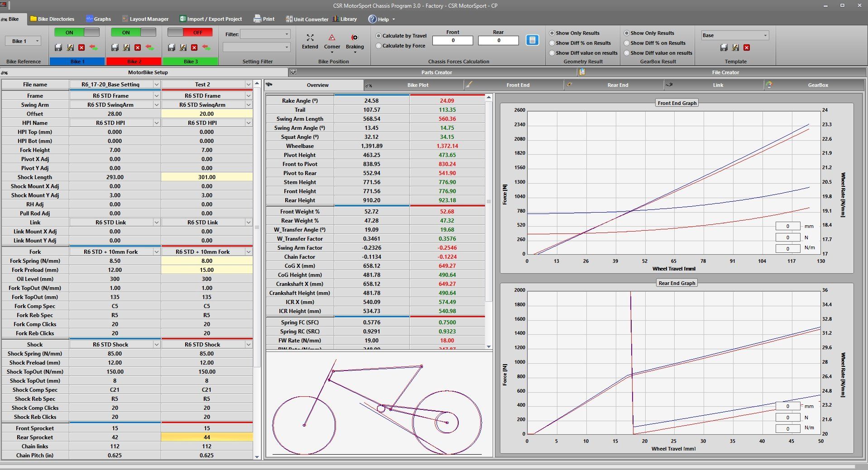Click the results table scrollbar down arrow

point(489,347)
